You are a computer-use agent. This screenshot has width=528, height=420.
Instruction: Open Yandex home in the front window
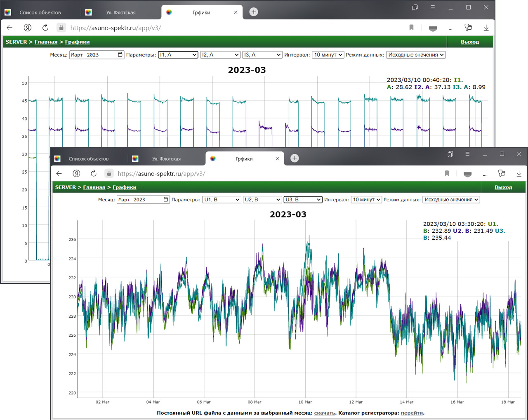click(76, 173)
